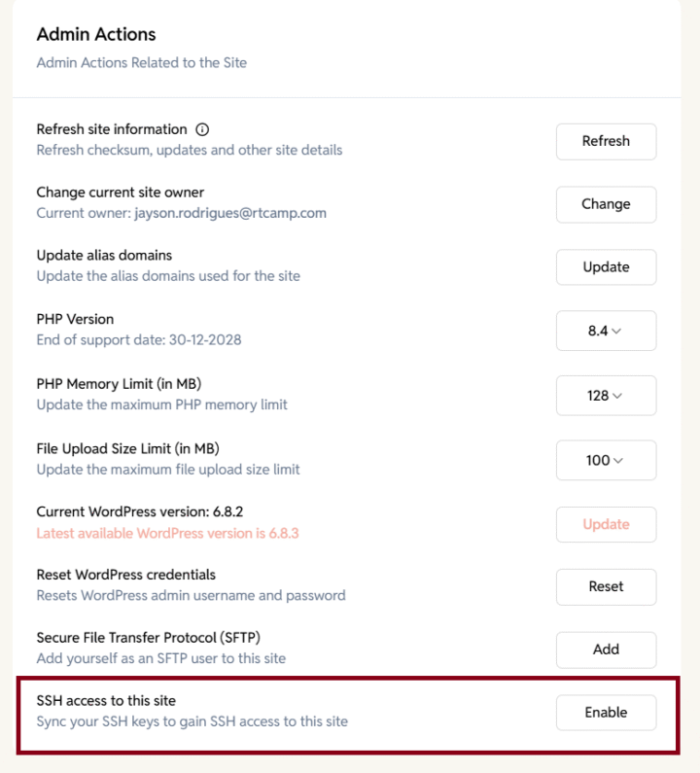Click Add to become an SFTP user
Image resolution: width=700 pixels, height=773 pixels.
606,650
